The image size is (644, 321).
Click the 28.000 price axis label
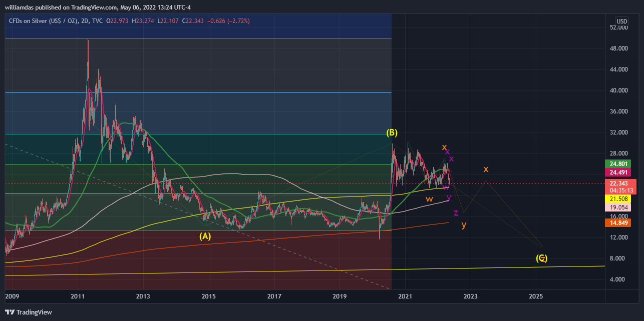[619, 153]
